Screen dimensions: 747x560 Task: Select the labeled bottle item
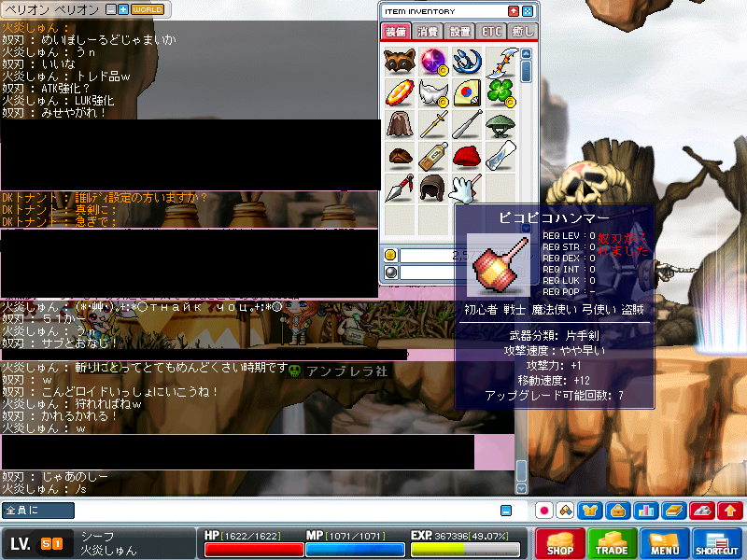[x=433, y=157]
